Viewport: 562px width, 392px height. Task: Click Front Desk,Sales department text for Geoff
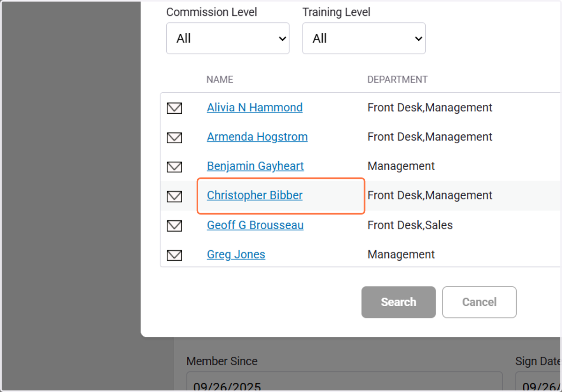coord(410,225)
